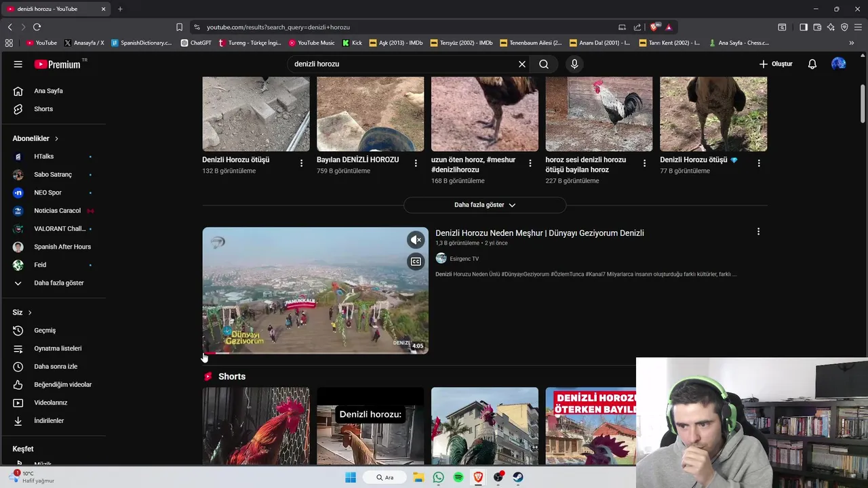Open the weather widget Hafif yağmur

31,477
